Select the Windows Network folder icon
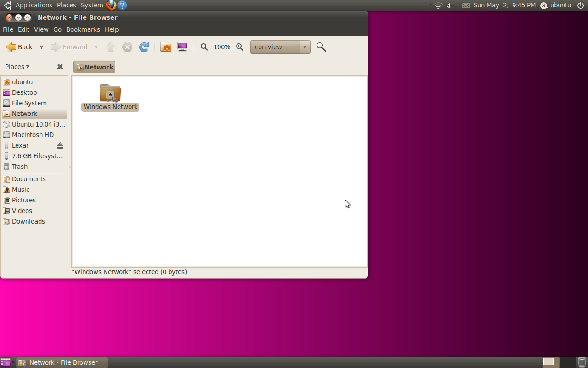588x368 pixels. click(x=110, y=92)
